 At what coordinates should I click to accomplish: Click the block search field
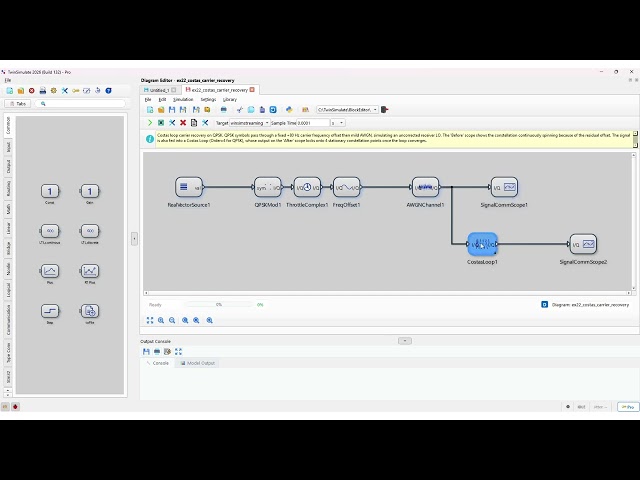click(x=80, y=104)
